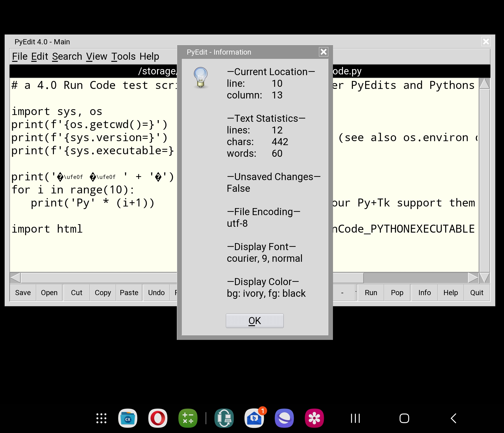Click the Cut toolbar button
The width and height of the screenshot is (504, 433).
coord(77,293)
